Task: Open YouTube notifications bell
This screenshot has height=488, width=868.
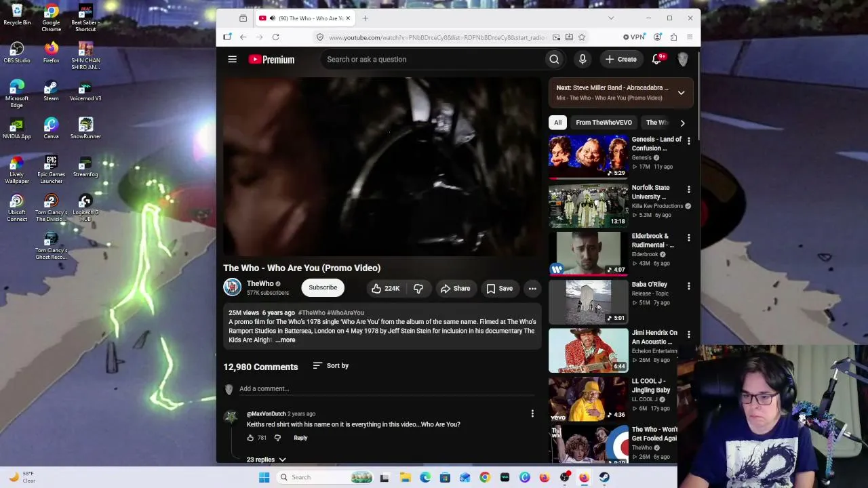Action: pyautogui.click(x=656, y=60)
